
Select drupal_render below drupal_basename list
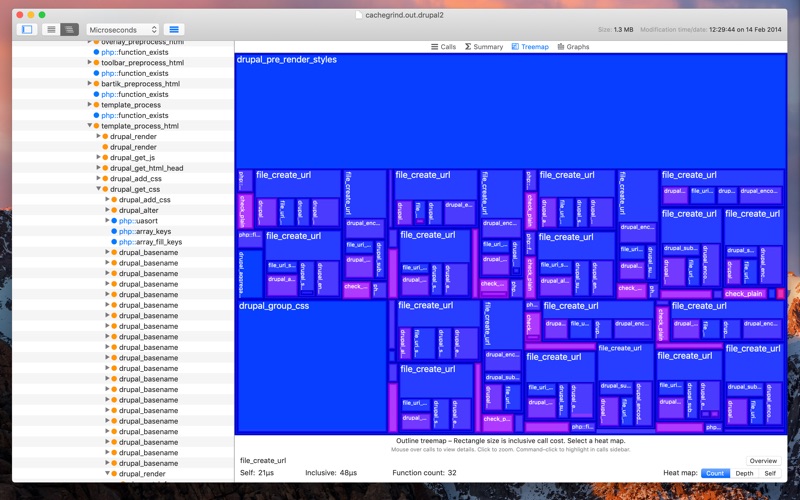(142, 473)
